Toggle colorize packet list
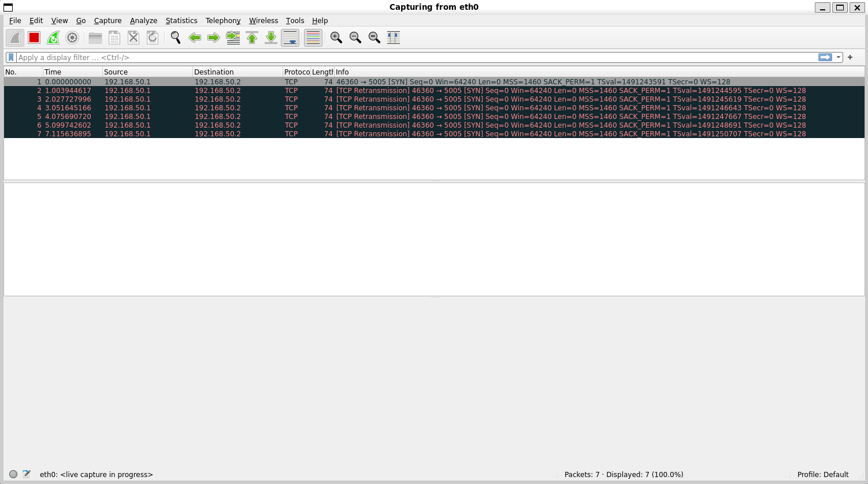Screen dimensions: 868x484 (312, 38)
